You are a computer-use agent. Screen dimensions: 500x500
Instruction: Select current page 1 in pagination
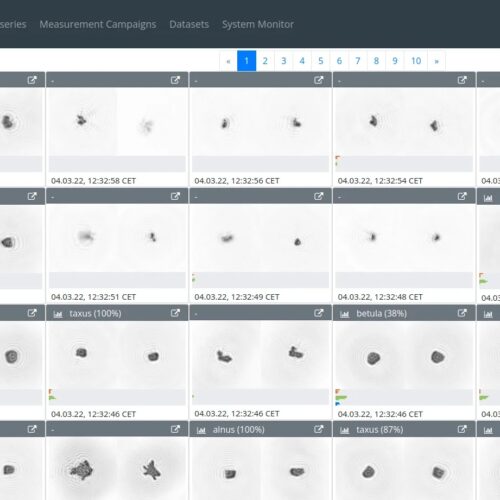tap(247, 61)
